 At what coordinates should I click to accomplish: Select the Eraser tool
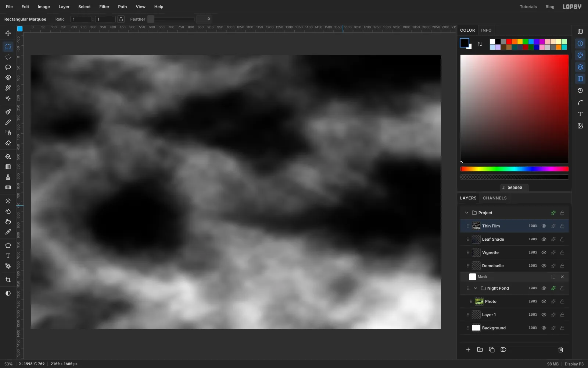pos(8,143)
